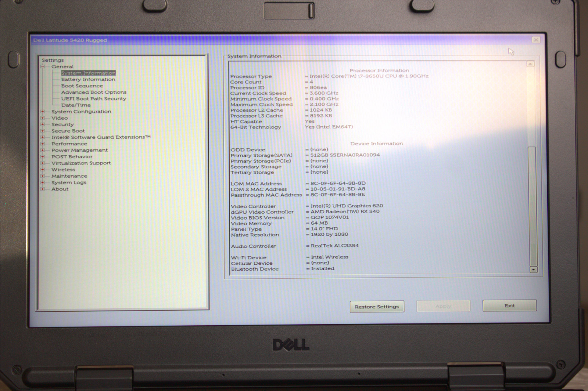Click the Processor L3 Cache value
Image resolution: width=588 pixels, height=391 pixels.
pos(321,116)
